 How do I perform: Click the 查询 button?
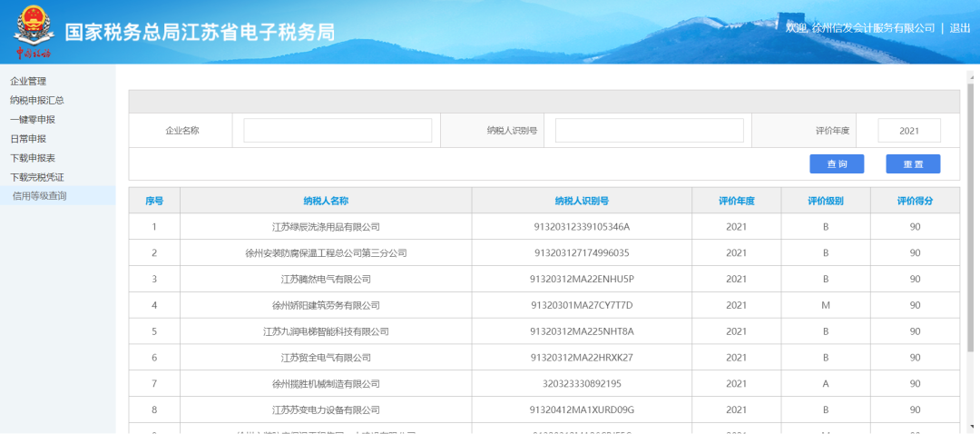pos(837,163)
